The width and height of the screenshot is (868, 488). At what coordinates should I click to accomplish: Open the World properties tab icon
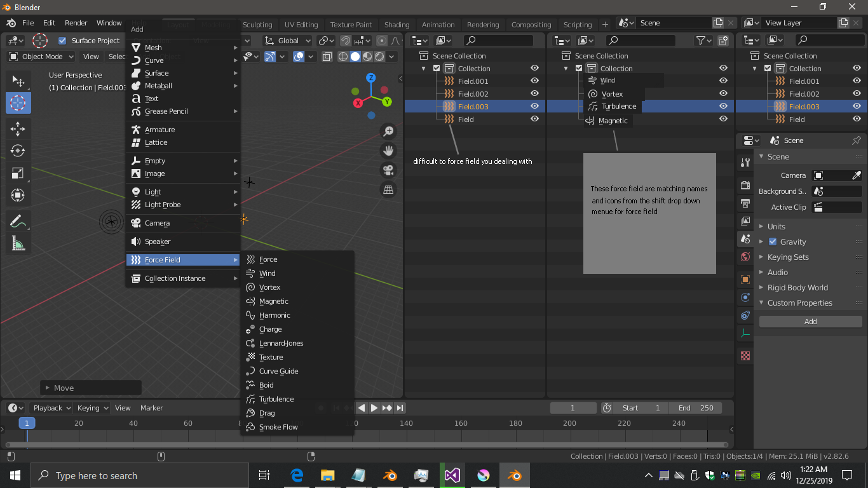(x=745, y=257)
